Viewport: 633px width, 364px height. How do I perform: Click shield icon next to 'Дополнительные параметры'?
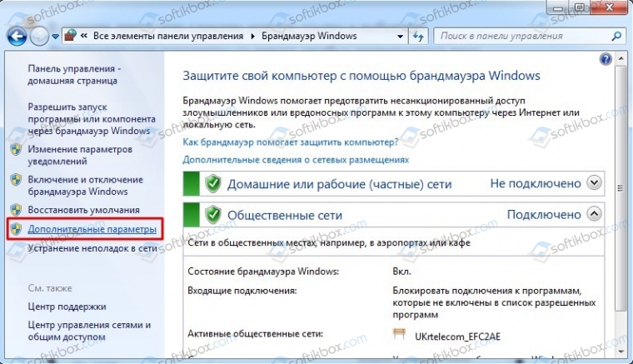point(16,229)
